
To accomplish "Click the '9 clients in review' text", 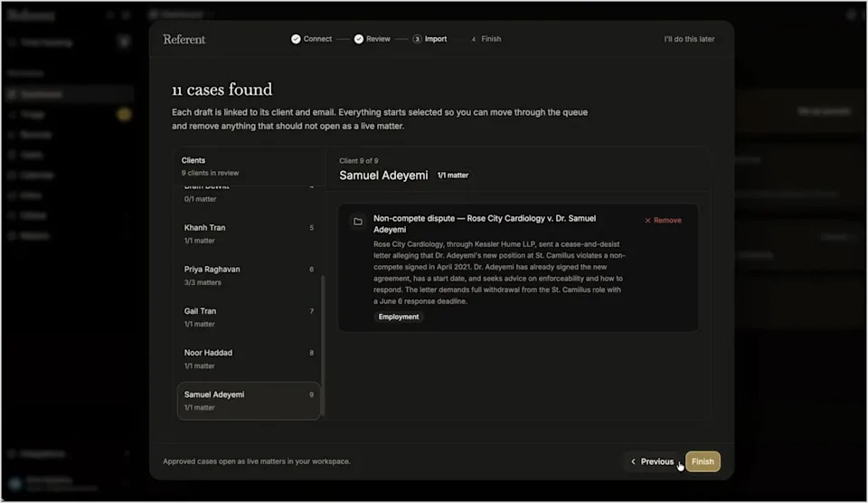I will [x=211, y=173].
